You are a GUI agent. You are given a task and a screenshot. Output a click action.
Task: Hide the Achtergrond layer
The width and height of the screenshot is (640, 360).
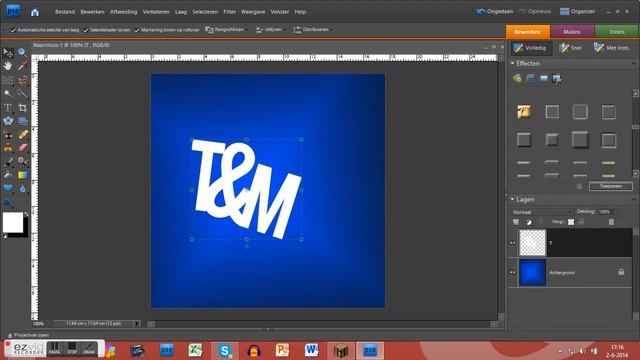pos(512,272)
